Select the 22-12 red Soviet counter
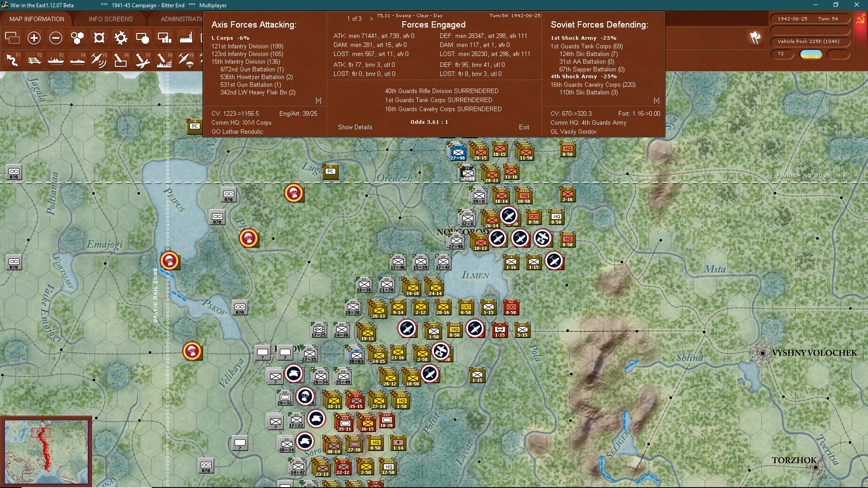Image resolution: width=868 pixels, height=488 pixels. (x=343, y=467)
